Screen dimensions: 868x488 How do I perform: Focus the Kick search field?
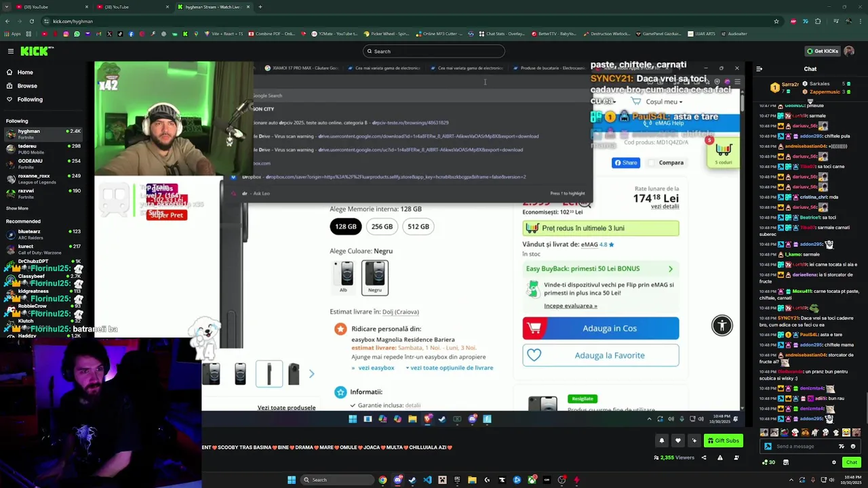(434, 52)
